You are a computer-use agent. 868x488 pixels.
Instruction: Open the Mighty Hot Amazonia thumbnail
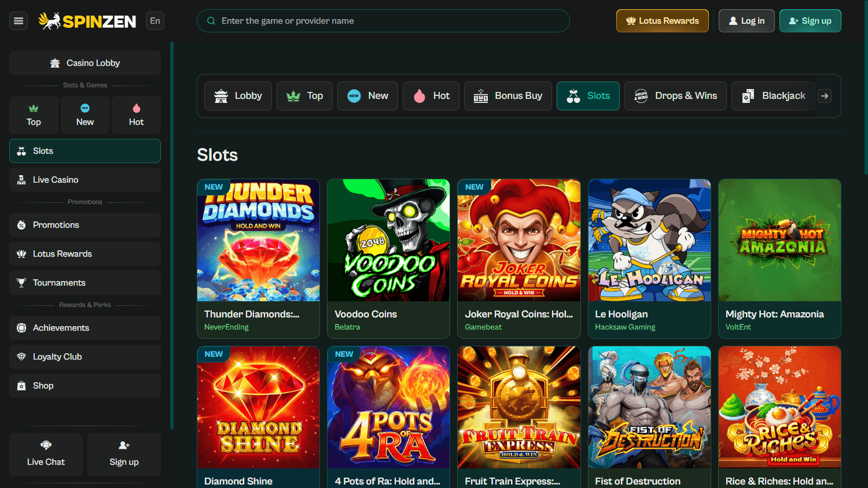779,240
